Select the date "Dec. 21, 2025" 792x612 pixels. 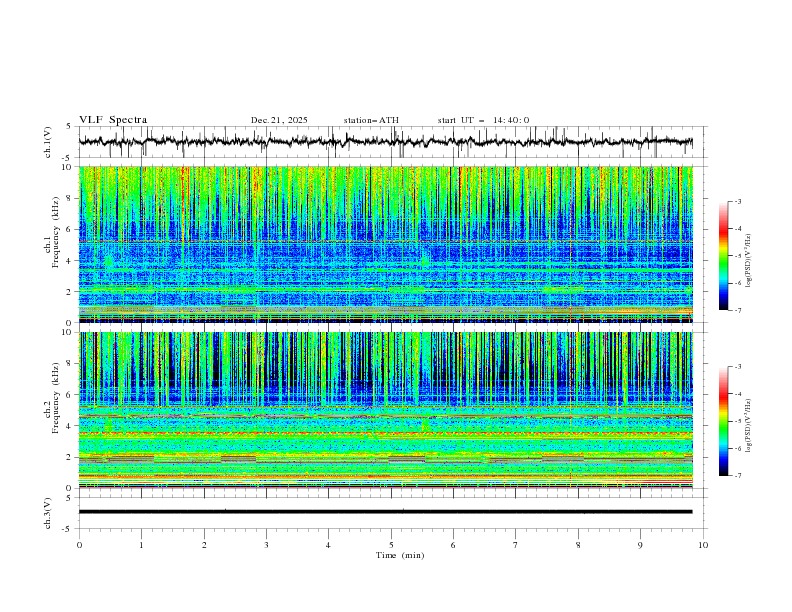click(x=279, y=120)
